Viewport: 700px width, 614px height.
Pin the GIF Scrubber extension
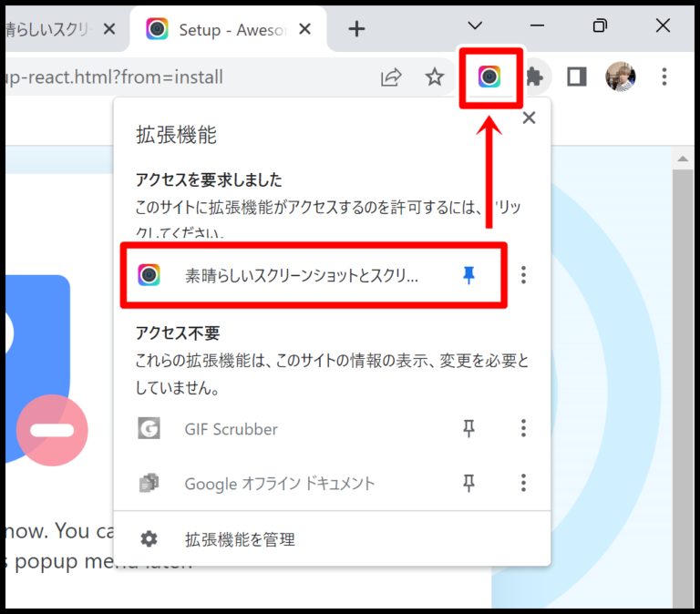pyautogui.click(x=468, y=428)
